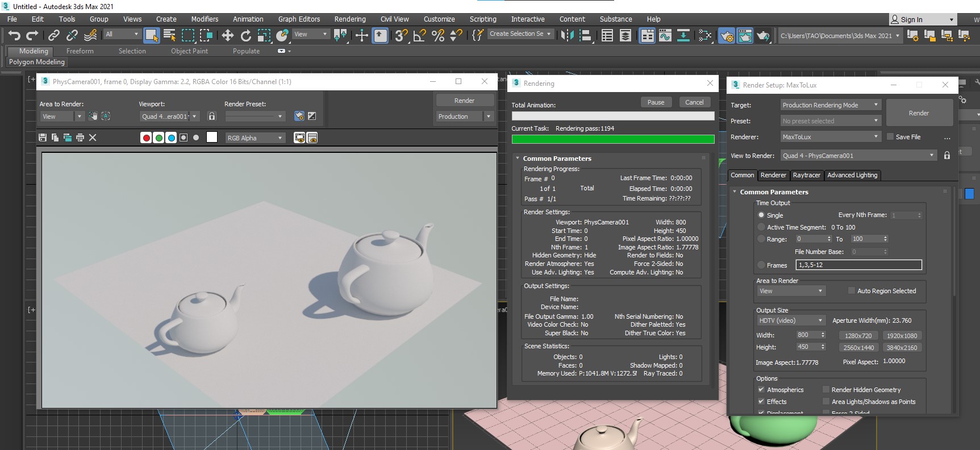Image resolution: width=980 pixels, height=450 pixels.
Task: Click the white color swatch in frame window
Action: (212, 137)
